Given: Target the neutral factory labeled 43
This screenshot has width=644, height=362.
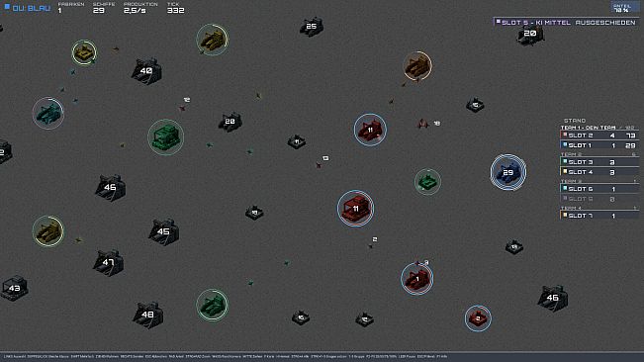Looking at the screenshot, I should tap(14, 288).
